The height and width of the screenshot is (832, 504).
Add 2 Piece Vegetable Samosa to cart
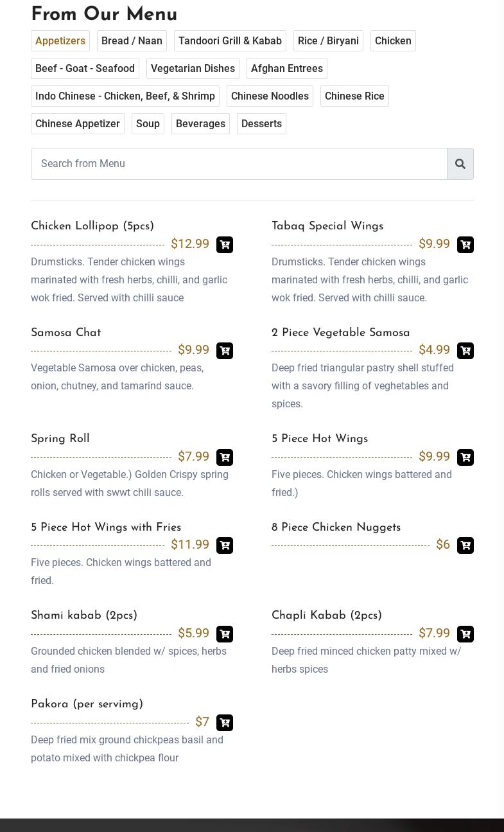465,351
